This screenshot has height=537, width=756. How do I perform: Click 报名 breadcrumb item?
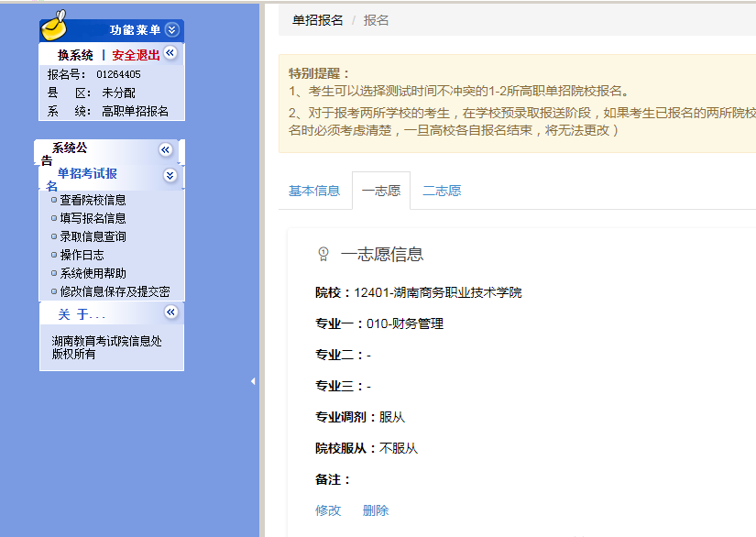pyautogui.click(x=376, y=20)
